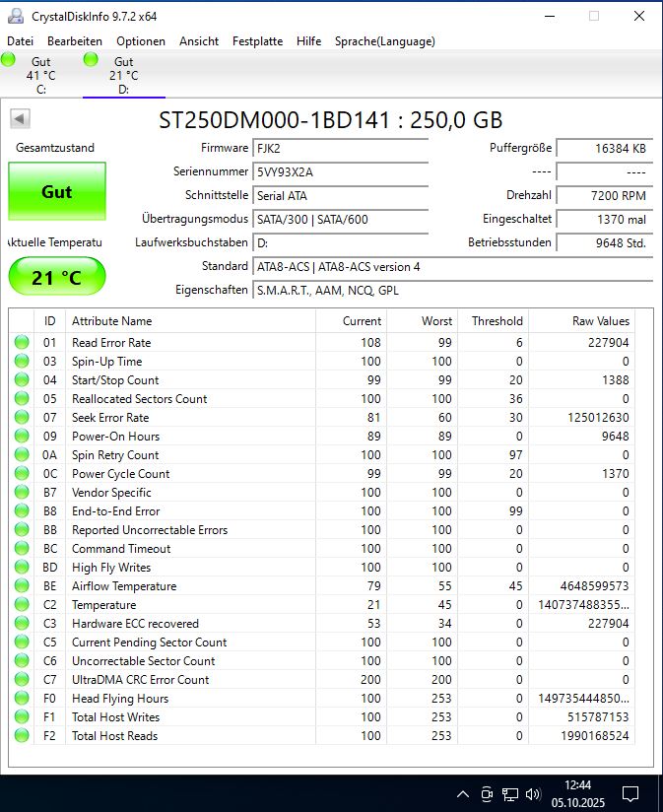Click the Eingeschaltet value 1370 mal
Screen dimensions: 663x812
click(x=605, y=220)
